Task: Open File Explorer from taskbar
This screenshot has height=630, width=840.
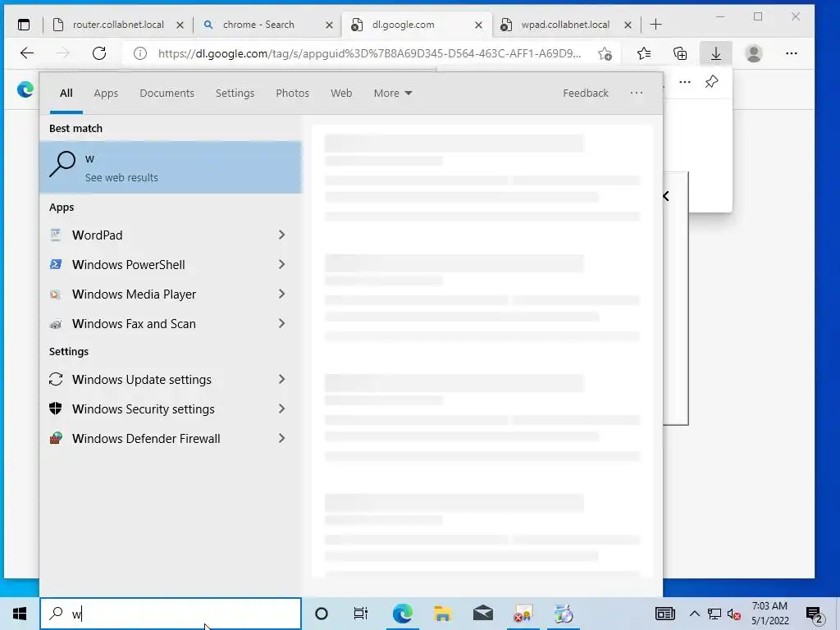Action: (x=442, y=614)
